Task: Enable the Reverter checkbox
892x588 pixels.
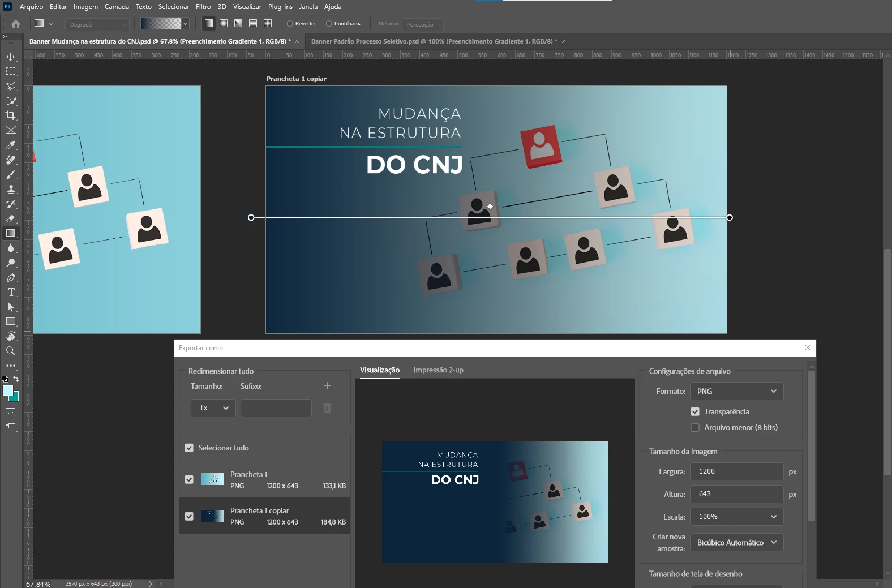Action: [x=290, y=24]
